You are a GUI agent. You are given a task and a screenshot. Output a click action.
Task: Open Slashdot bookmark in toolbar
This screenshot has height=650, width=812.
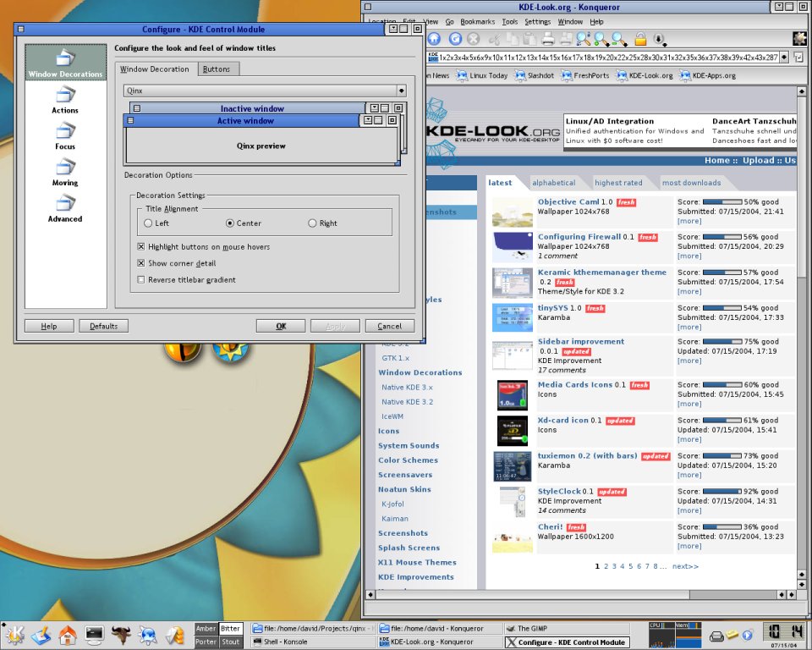tap(534, 75)
